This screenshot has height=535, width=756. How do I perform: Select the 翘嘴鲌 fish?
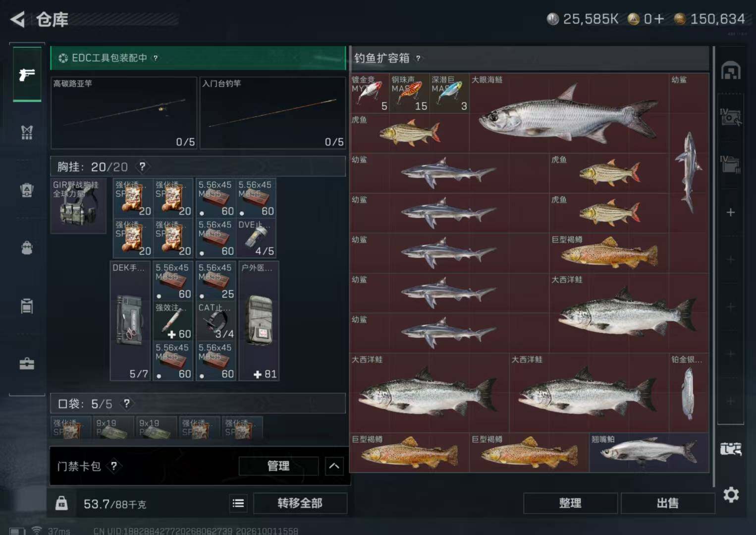[x=649, y=453]
